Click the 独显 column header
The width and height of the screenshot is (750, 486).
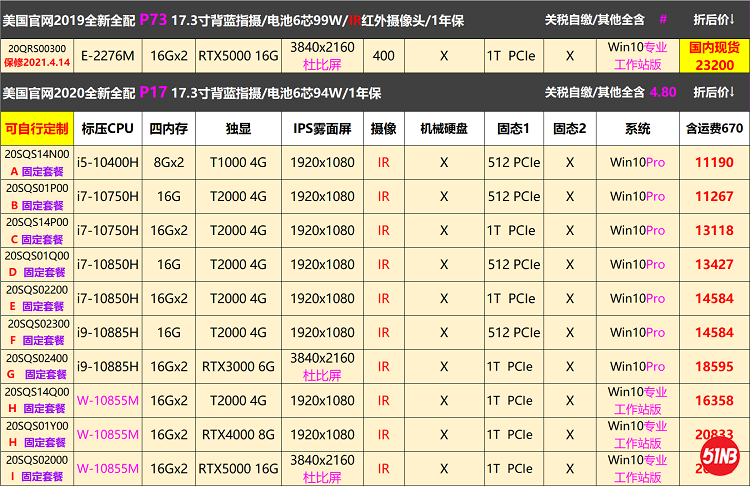(x=237, y=129)
